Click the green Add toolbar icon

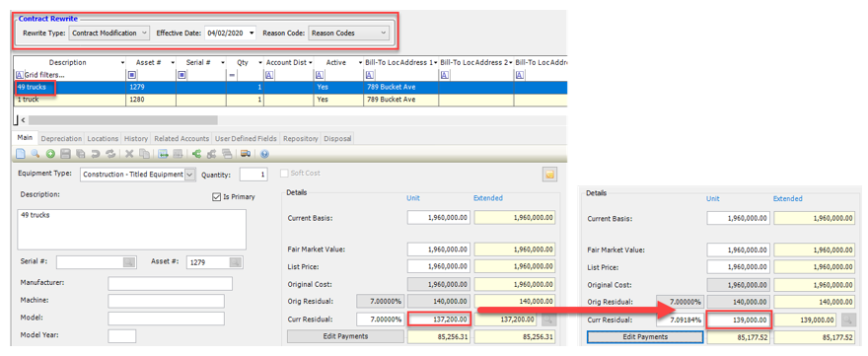[50, 154]
